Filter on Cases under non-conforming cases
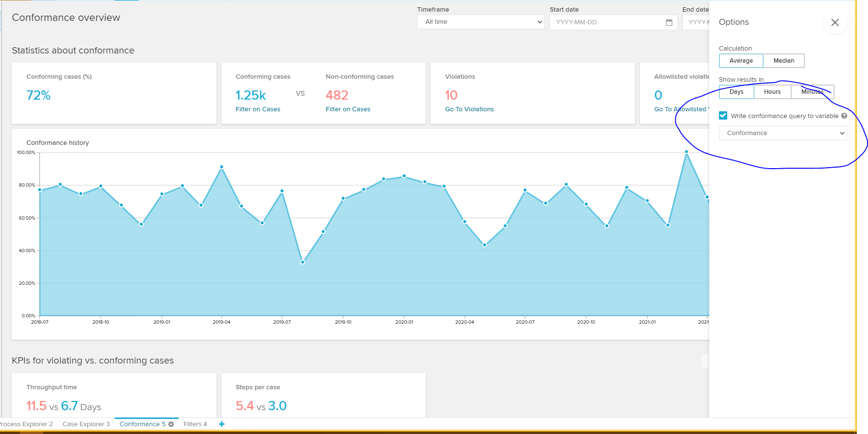Viewport: 868px width, 434px height. pos(348,109)
